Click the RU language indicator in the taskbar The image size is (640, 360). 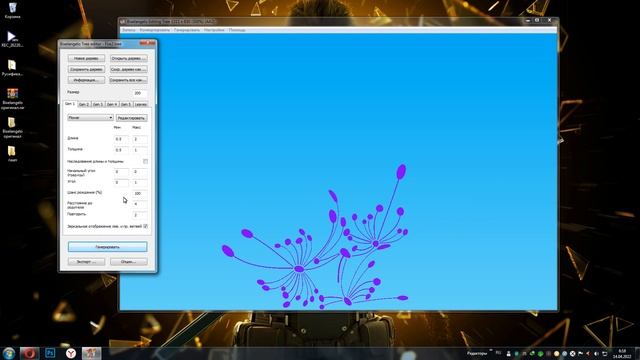(x=498, y=353)
